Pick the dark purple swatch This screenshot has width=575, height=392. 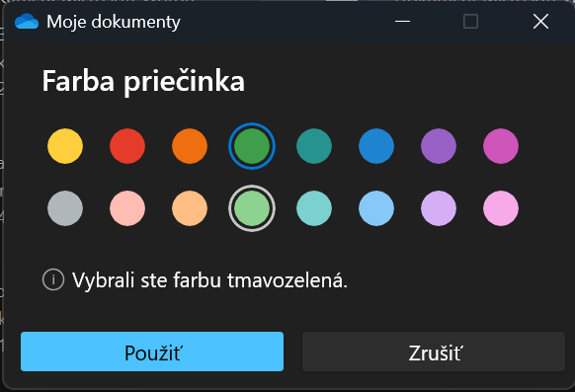coord(439,146)
